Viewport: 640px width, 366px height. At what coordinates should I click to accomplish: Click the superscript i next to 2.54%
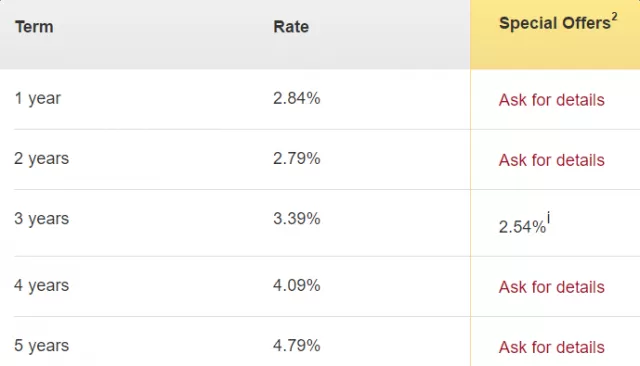click(549, 217)
